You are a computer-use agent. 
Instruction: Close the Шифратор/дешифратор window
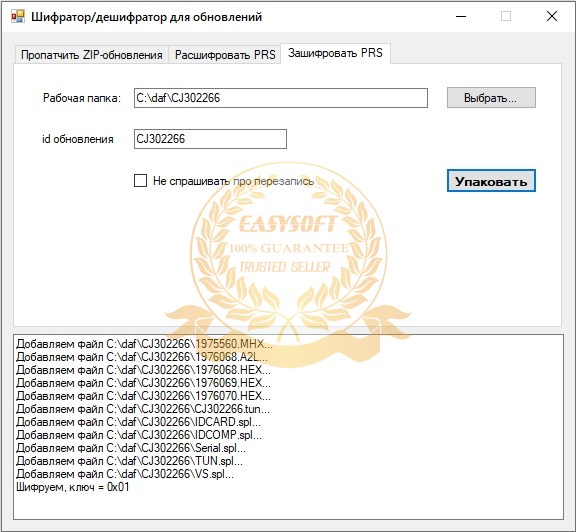[x=552, y=17]
